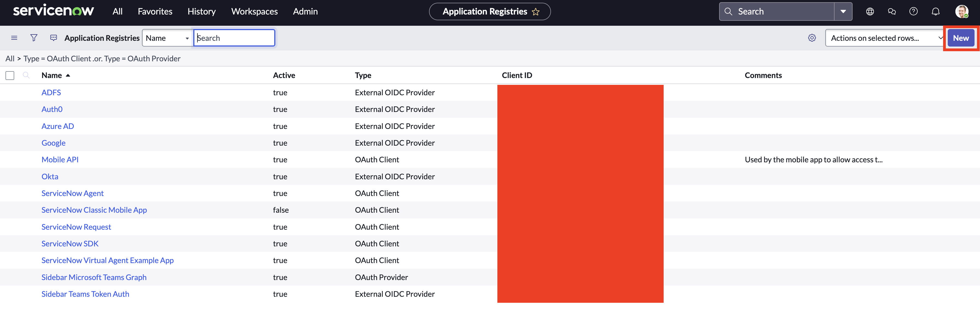Open the Actions on selected rows dropdown

885,38
